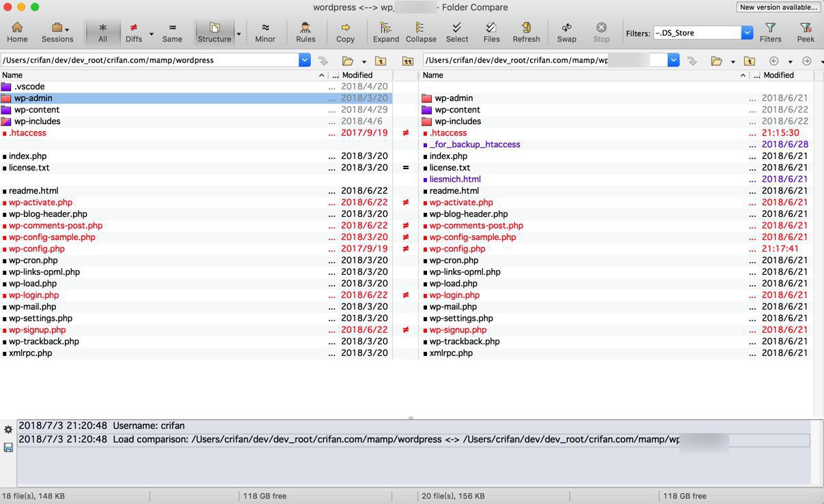Refresh the folder comparison
Viewport: 824px width, 504px height.
pos(526,32)
